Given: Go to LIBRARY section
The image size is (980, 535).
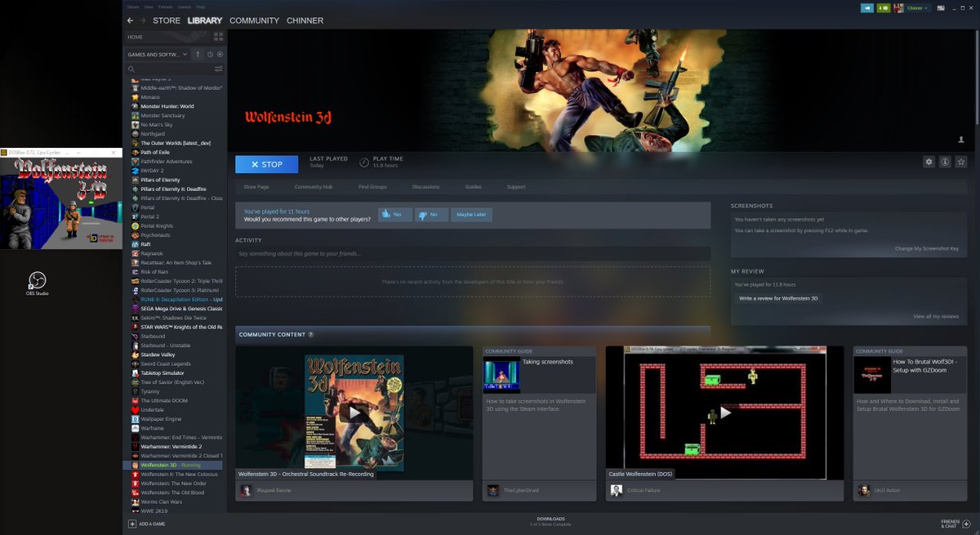Looking at the screenshot, I should pos(205,20).
